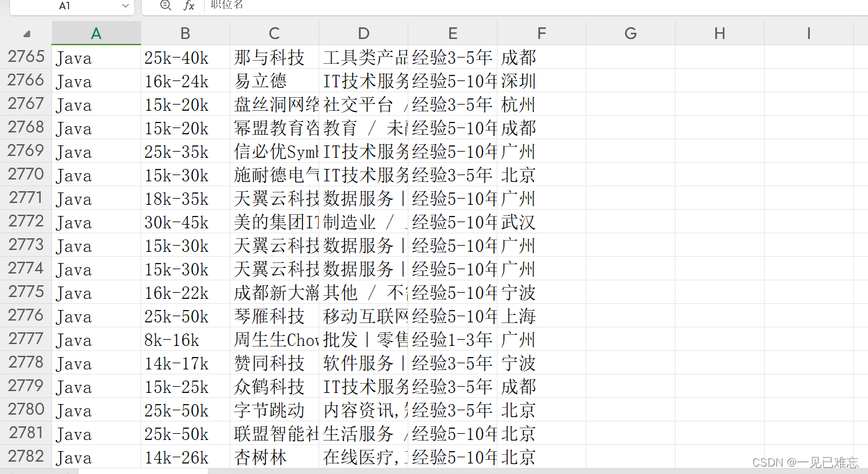Select row header 2770

point(25,175)
